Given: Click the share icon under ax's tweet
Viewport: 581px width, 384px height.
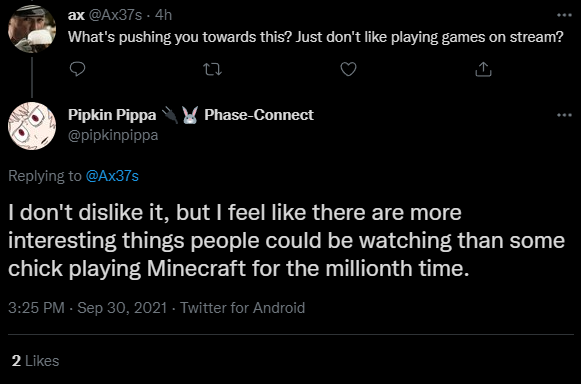Looking at the screenshot, I should (x=483, y=69).
